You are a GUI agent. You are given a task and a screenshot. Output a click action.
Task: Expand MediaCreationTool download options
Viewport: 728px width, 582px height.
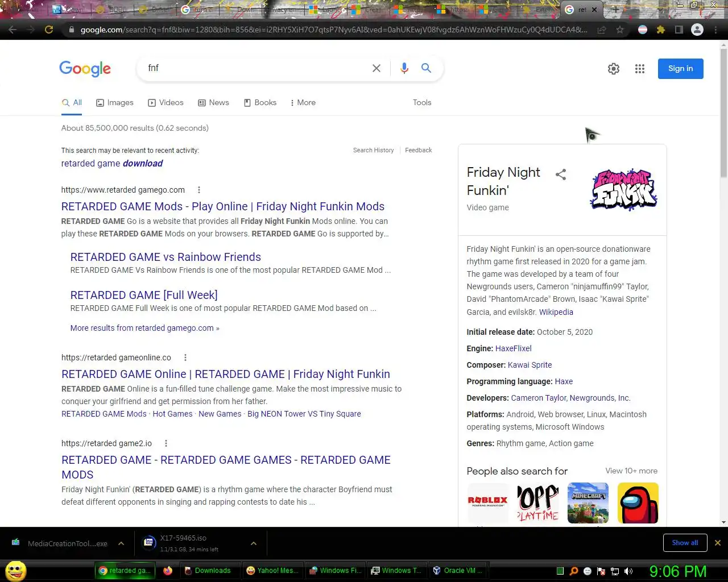tap(121, 543)
